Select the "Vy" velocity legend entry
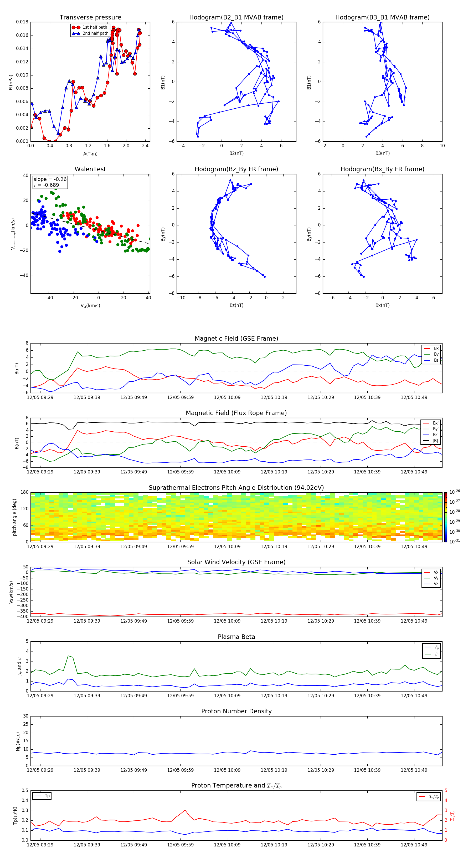473x868 pixels. point(431,578)
